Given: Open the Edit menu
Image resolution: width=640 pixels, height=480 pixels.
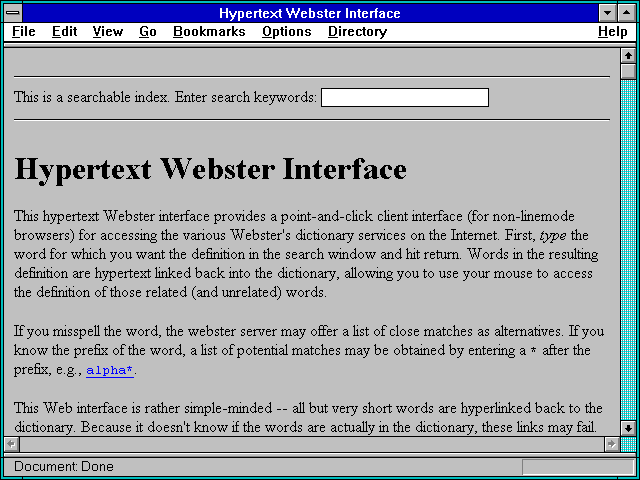Looking at the screenshot, I should pyautogui.click(x=64, y=32).
